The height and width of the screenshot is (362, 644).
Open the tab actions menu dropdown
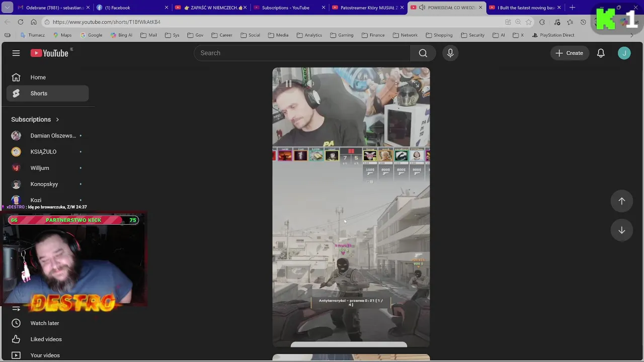click(x=7, y=8)
